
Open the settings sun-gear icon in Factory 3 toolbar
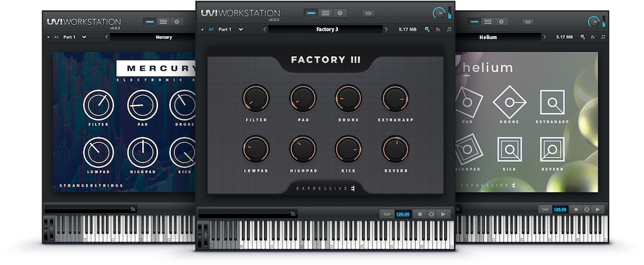pos(341,13)
